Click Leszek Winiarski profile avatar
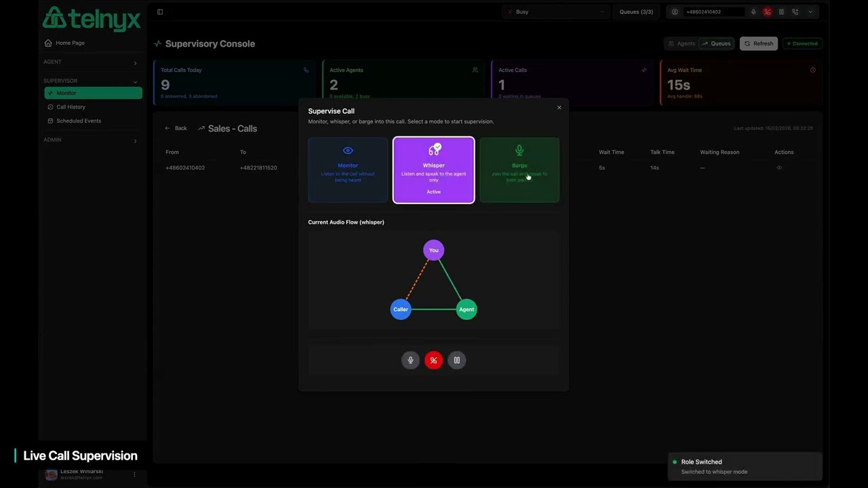Image resolution: width=868 pixels, height=488 pixels. [x=51, y=474]
